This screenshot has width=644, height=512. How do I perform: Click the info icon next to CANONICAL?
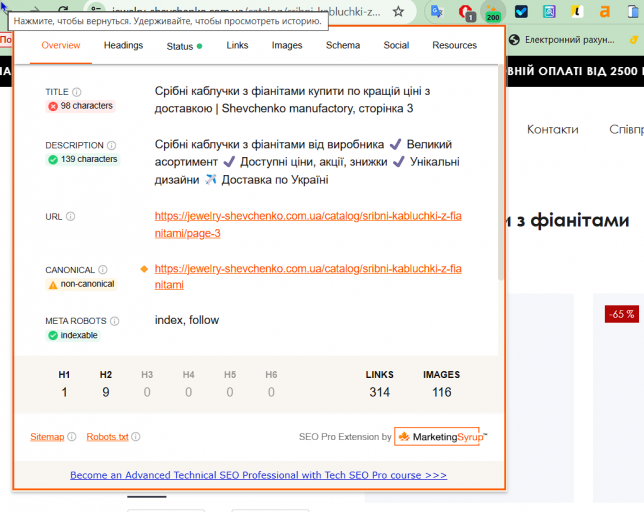point(103,270)
